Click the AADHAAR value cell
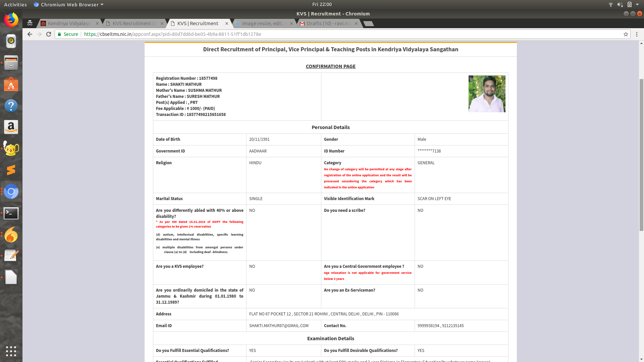This screenshot has width=644, height=362. pyautogui.click(x=258, y=151)
